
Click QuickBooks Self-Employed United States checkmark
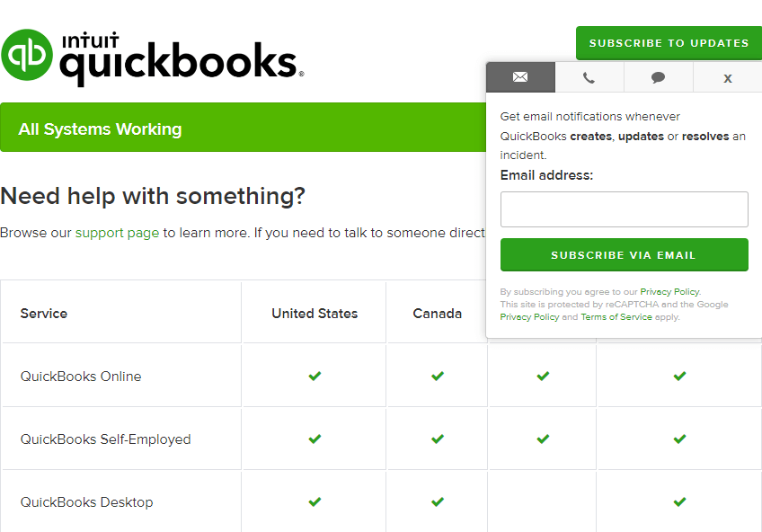pos(315,439)
